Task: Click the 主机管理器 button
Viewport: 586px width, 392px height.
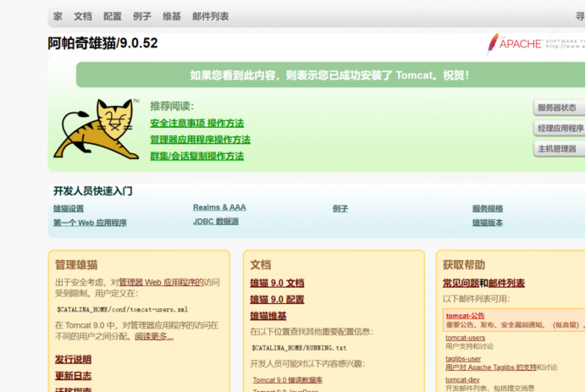Action: 559,149
